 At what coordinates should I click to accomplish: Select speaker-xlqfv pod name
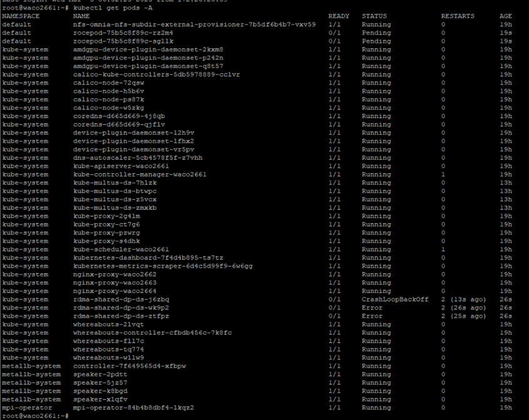pyautogui.click(x=100, y=399)
